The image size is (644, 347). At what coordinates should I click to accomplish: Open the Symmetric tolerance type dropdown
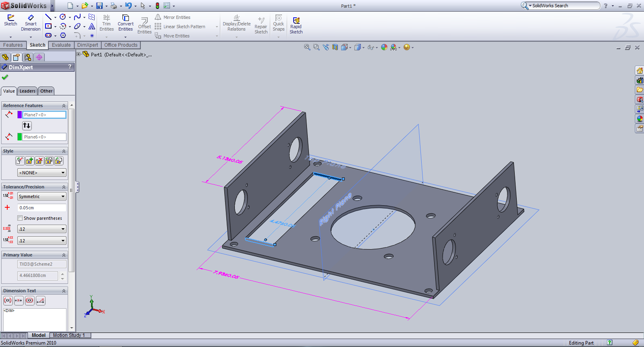[41, 196]
